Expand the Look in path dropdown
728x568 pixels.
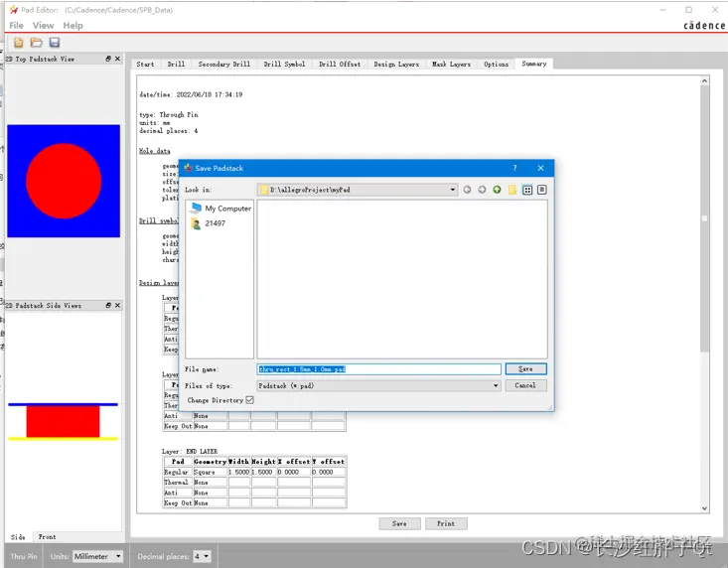(x=452, y=190)
